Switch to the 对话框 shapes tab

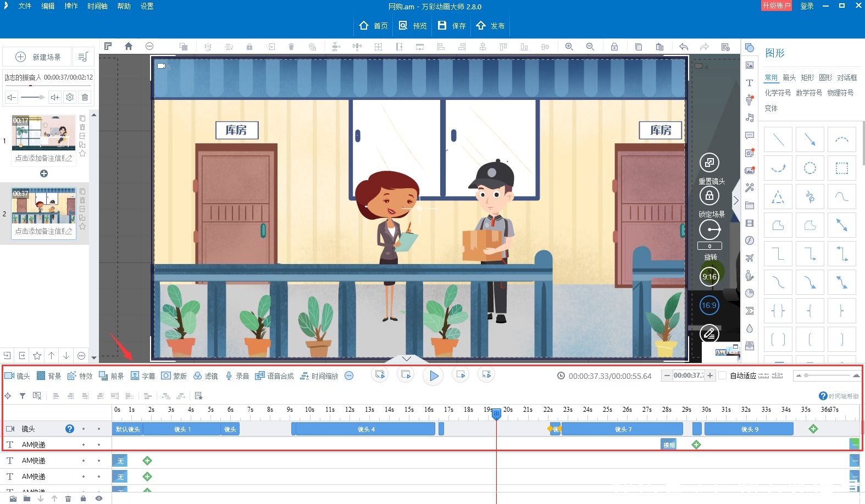click(847, 77)
